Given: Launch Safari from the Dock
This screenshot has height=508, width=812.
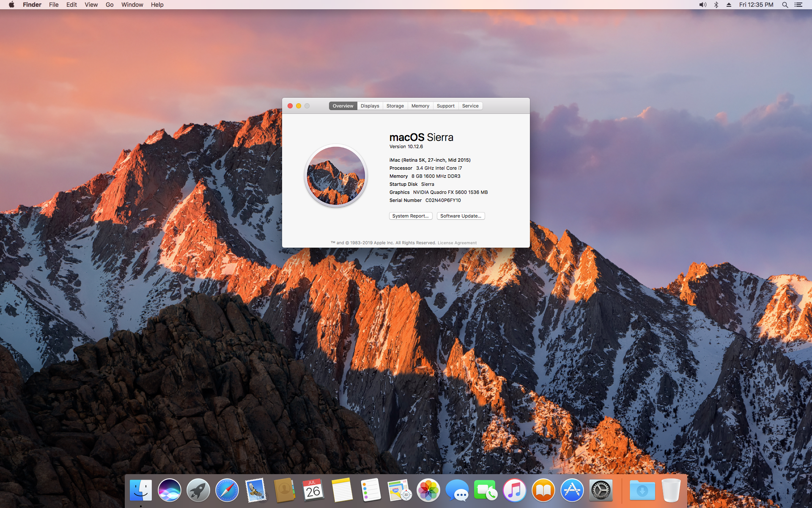Looking at the screenshot, I should pyautogui.click(x=227, y=490).
